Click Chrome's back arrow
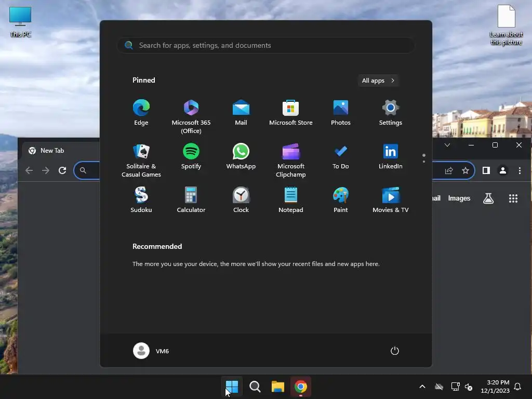 point(29,170)
